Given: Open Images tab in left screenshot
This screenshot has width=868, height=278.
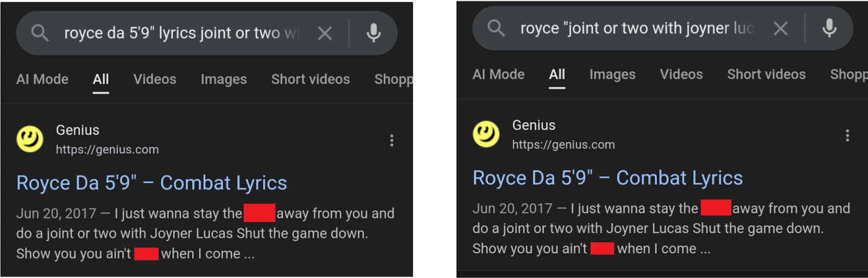Looking at the screenshot, I should [224, 79].
